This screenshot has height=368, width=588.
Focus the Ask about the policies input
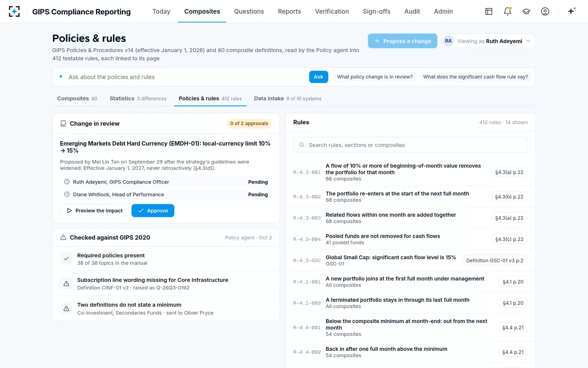186,77
